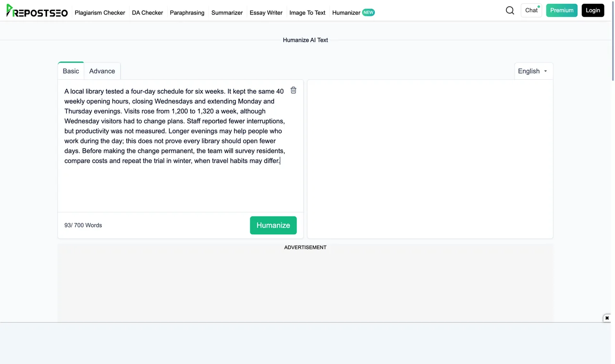
Task: Switch to the Advance tab
Action: tap(102, 71)
